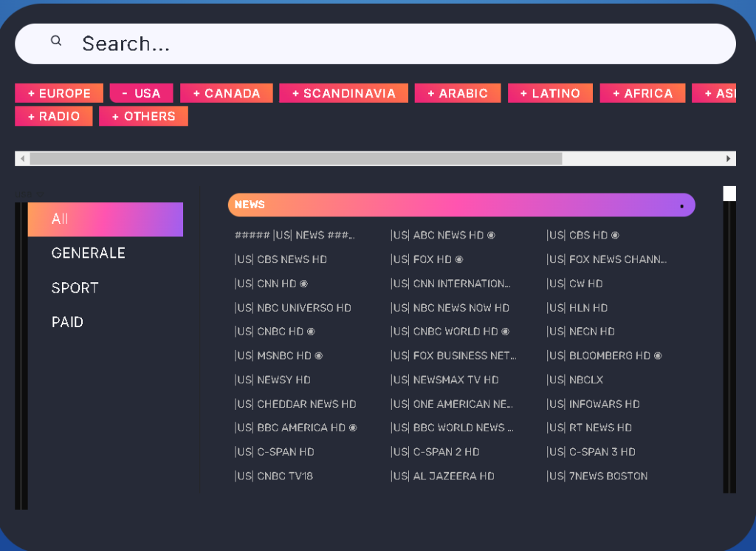The width and height of the screenshot is (756, 551).
Task: Open the '|US| C-SPAN 3 HD' channel
Action: tap(591, 452)
